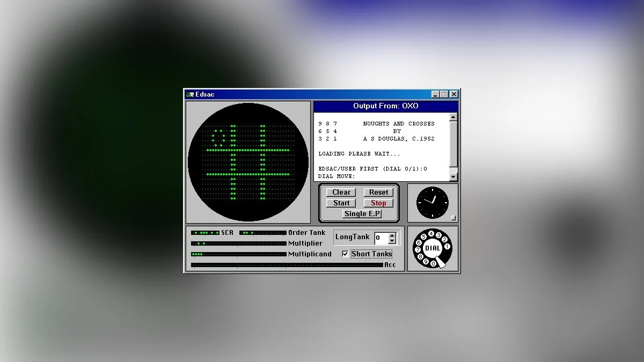Dial the number 1 on rotary dial
This screenshot has height=362, width=644.
(x=447, y=247)
